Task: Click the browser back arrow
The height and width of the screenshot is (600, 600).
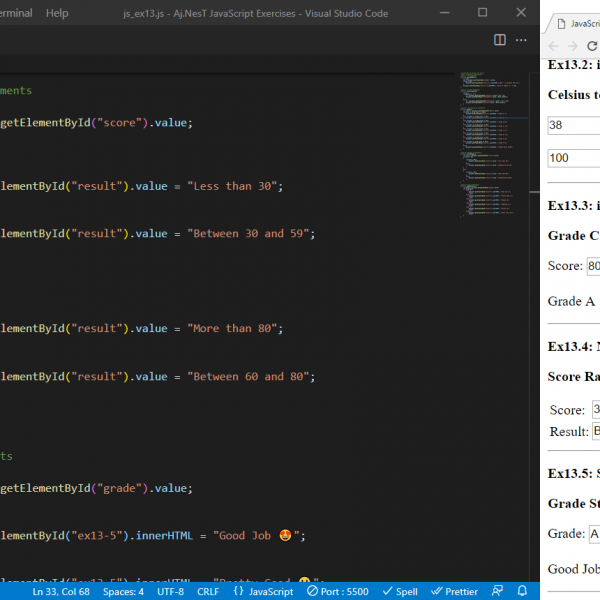Action: pyautogui.click(x=555, y=46)
